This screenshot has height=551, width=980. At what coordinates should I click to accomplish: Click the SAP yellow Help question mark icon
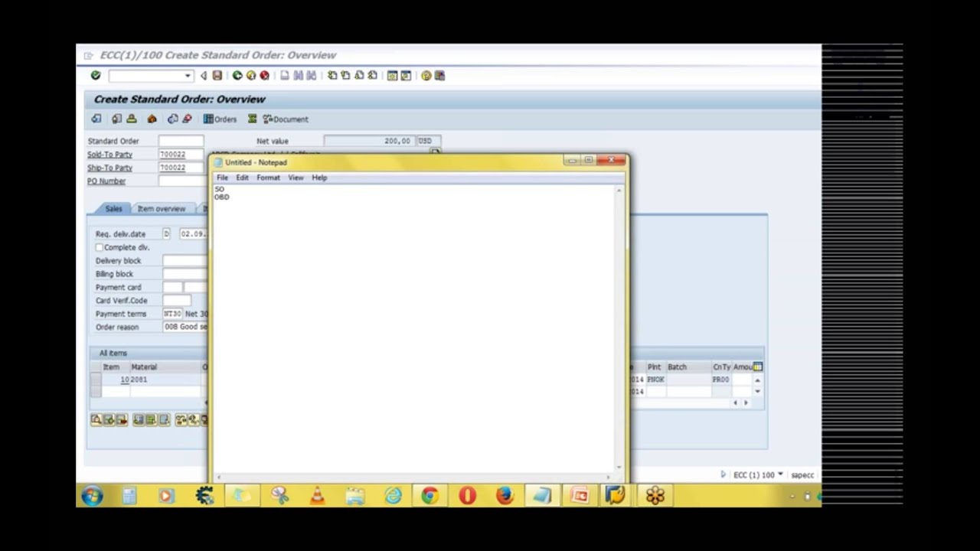[x=426, y=76]
